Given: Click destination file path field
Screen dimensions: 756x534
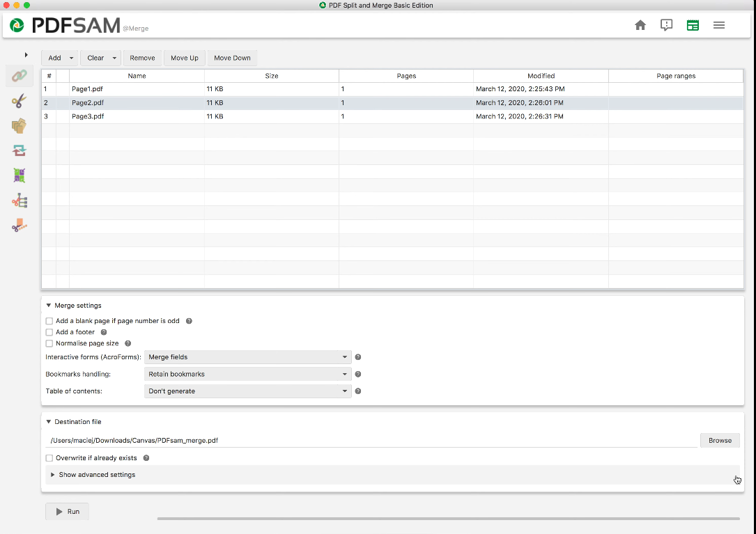Looking at the screenshot, I should [x=372, y=441].
